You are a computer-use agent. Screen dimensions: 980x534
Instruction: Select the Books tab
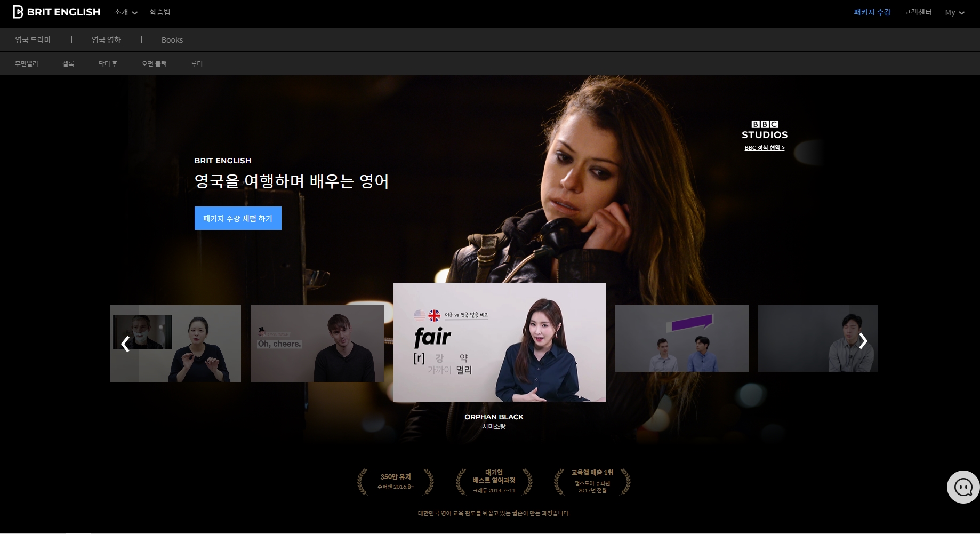[x=172, y=40]
